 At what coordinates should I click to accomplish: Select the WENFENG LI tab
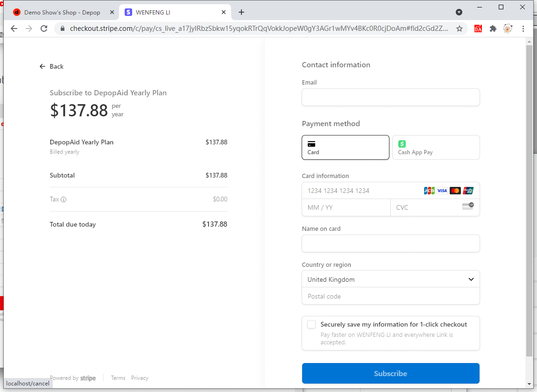coord(175,12)
